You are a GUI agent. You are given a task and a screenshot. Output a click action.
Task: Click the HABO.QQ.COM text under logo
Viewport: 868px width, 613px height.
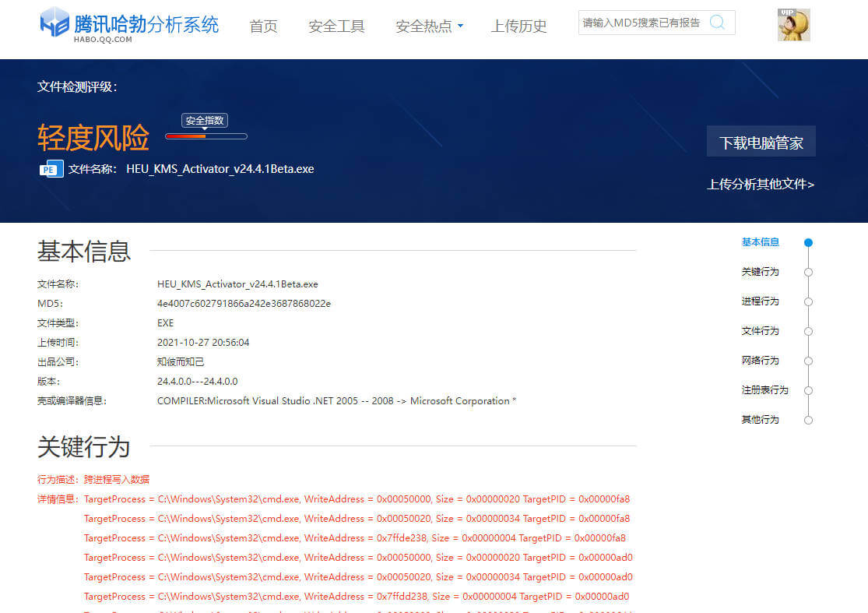point(103,40)
